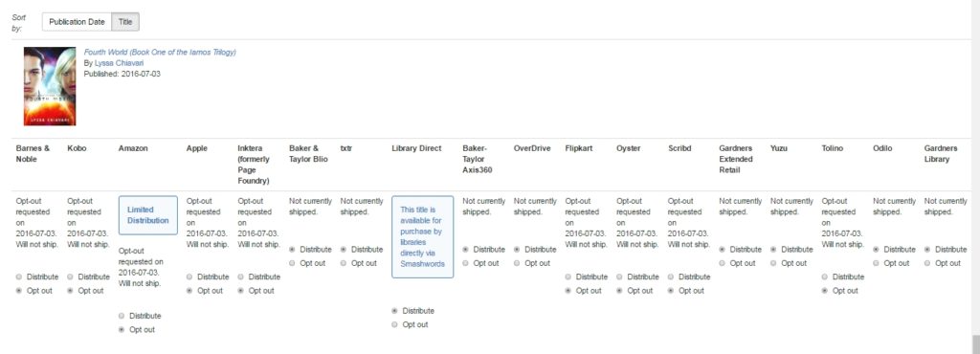Select Distribute for Barnes & Noble
Screen dimensions: 980x354
(19, 277)
